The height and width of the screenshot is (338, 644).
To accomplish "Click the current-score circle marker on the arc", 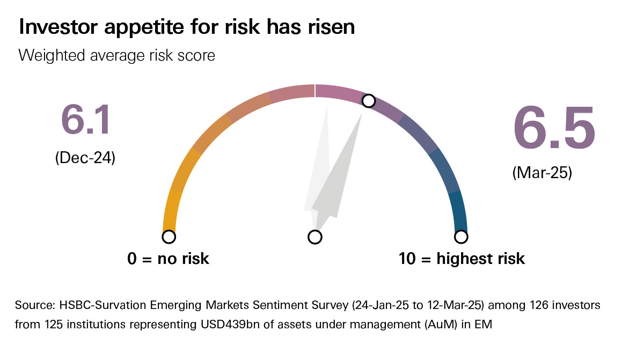I will (368, 101).
